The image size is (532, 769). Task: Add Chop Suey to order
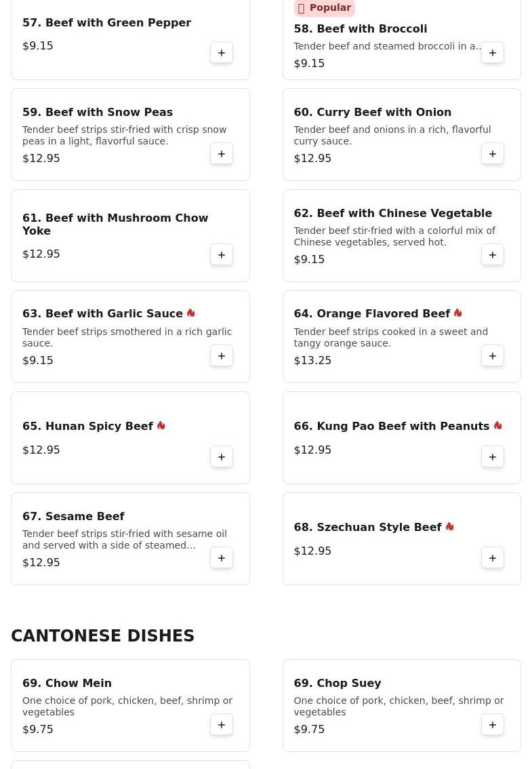click(493, 725)
